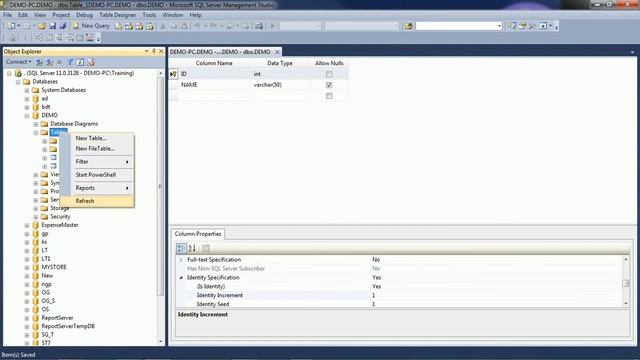Viewport: 640px width, 360px height.
Task: Expand the Database Diagrams node
Action: (x=36, y=124)
